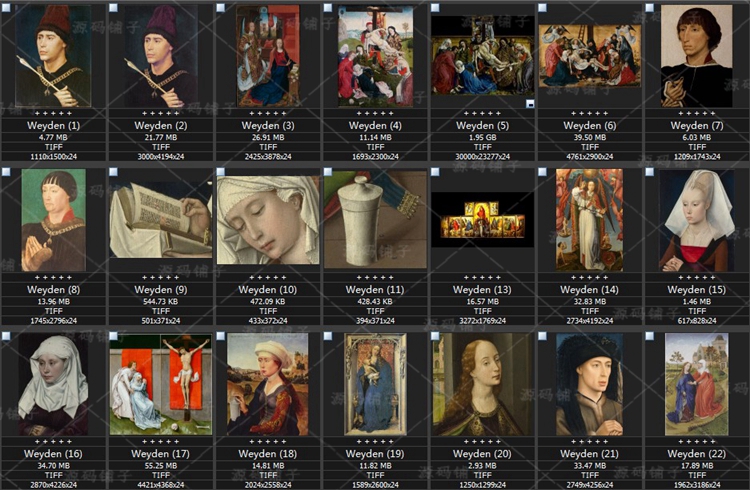Click the 2.93 MB file size text

[483, 466]
